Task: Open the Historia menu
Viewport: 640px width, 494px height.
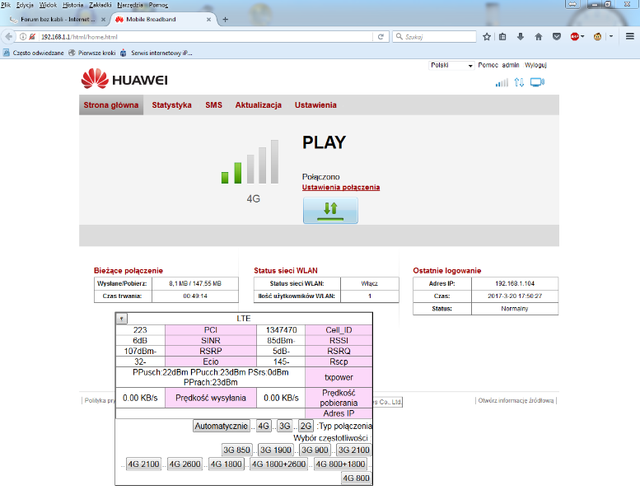Action: [x=73, y=5]
